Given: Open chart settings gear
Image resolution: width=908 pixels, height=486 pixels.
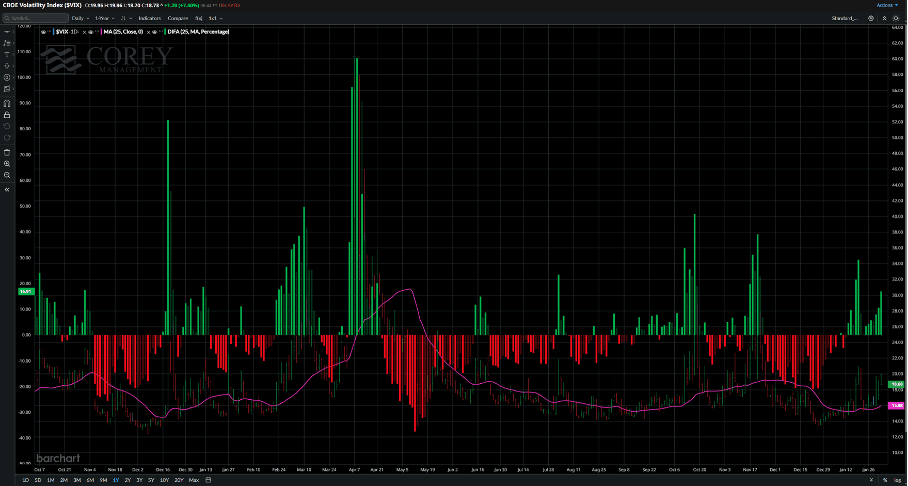Looking at the screenshot, I should pyautogui.click(x=896, y=19).
